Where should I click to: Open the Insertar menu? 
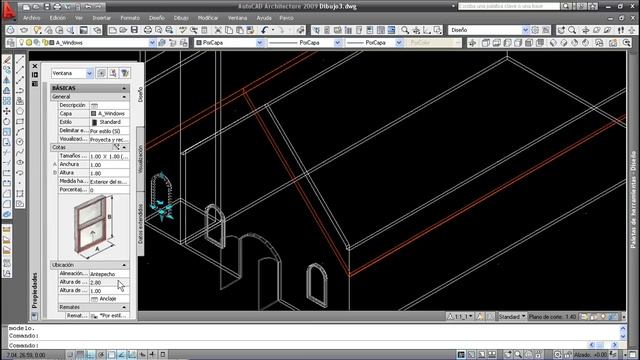click(x=101, y=18)
